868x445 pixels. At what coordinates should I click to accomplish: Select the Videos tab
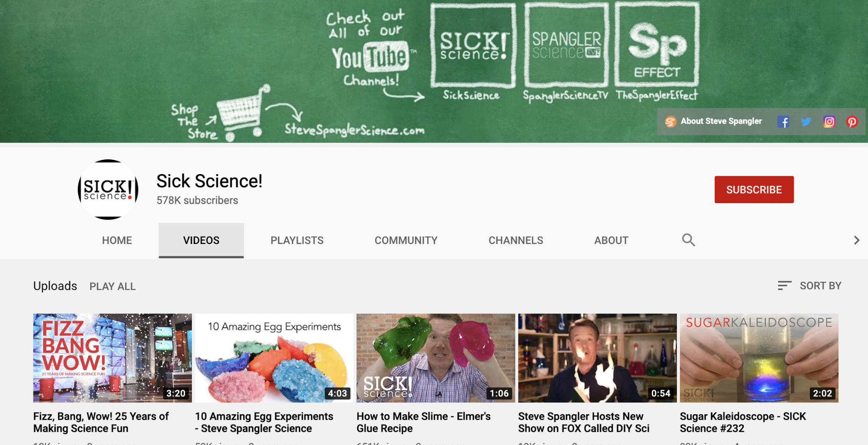click(x=201, y=241)
